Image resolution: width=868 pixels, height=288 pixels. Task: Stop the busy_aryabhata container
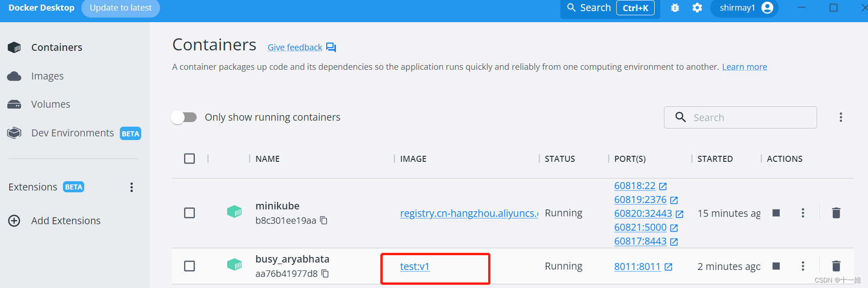point(776,266)
